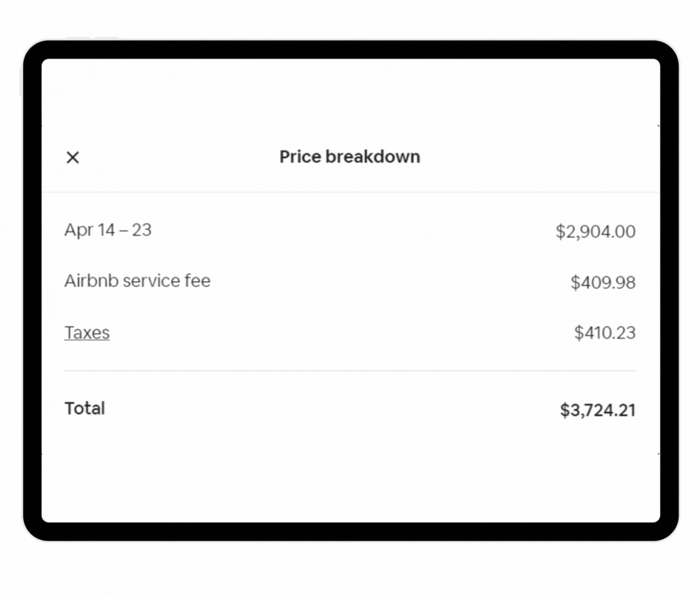Click the $2,904.00 nightly subtotal amount
Screen dimensions: 700x598
click(595, 231)
